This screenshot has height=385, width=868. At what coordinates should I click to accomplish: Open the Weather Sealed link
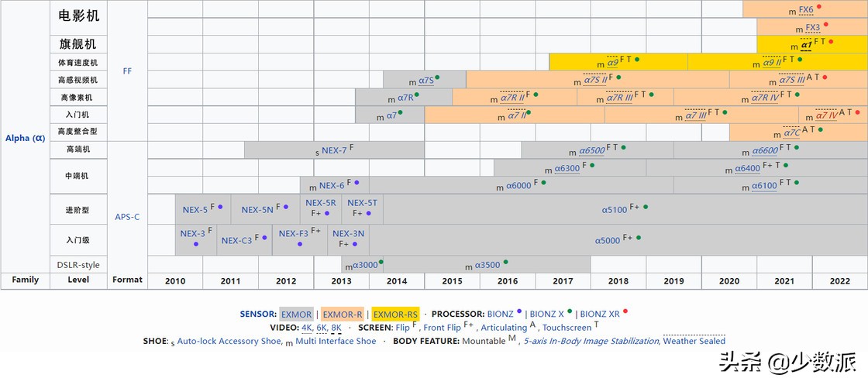[x=694, y=341]
